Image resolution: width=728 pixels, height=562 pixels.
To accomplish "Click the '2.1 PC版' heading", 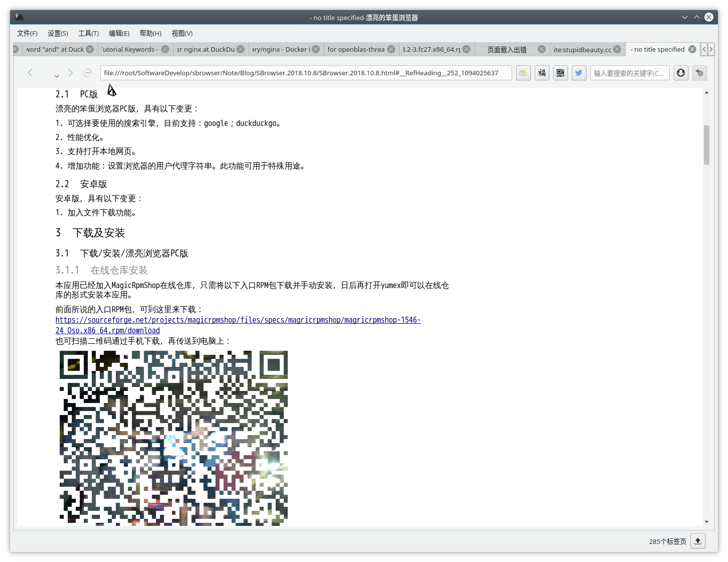I will click(x=77, y=94).
